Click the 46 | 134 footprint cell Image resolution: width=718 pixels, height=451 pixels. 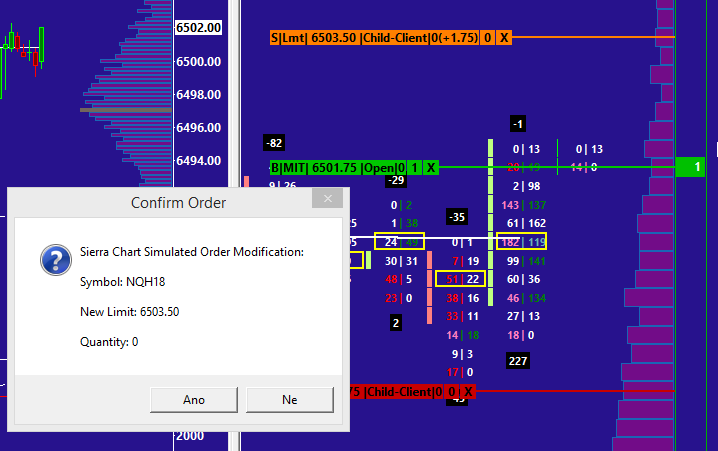tap(526, 298)
